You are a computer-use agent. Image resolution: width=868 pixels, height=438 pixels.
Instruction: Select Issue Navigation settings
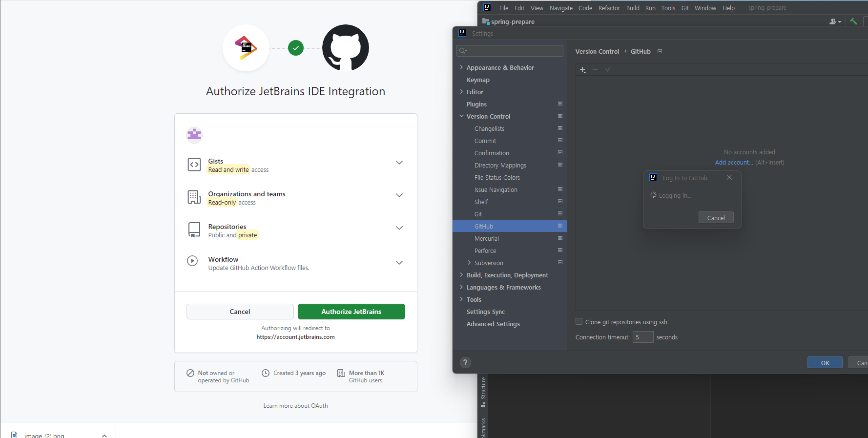coord(496,189)
